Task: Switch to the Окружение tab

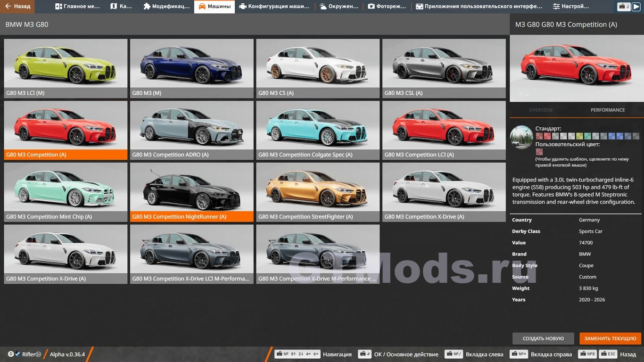Action: 339,7
